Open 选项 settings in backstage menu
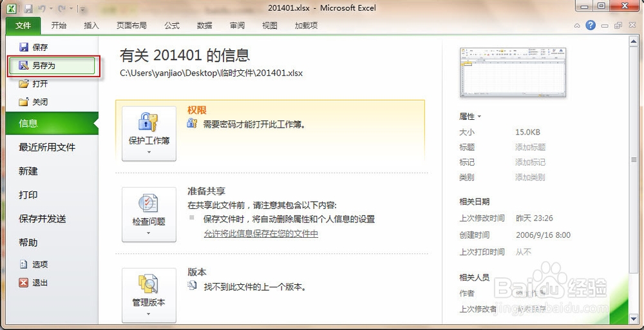 coord(33,265)
